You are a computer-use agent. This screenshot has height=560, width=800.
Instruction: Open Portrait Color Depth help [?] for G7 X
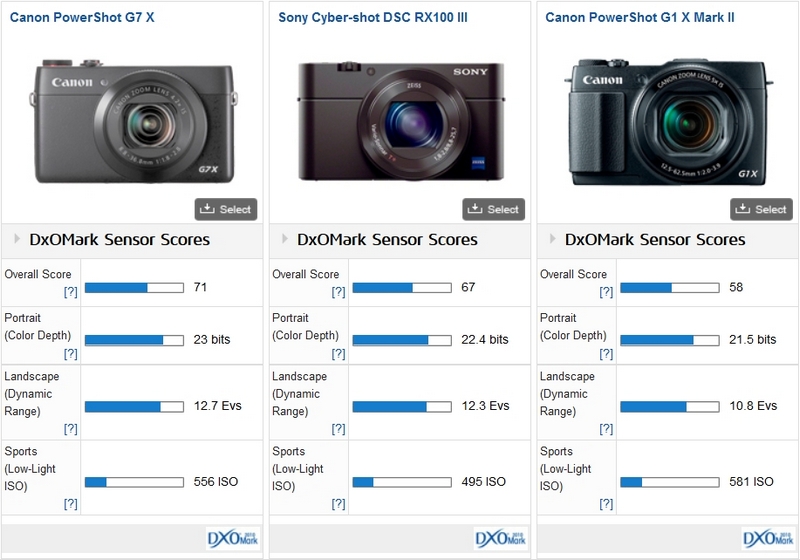pos(70,353)
